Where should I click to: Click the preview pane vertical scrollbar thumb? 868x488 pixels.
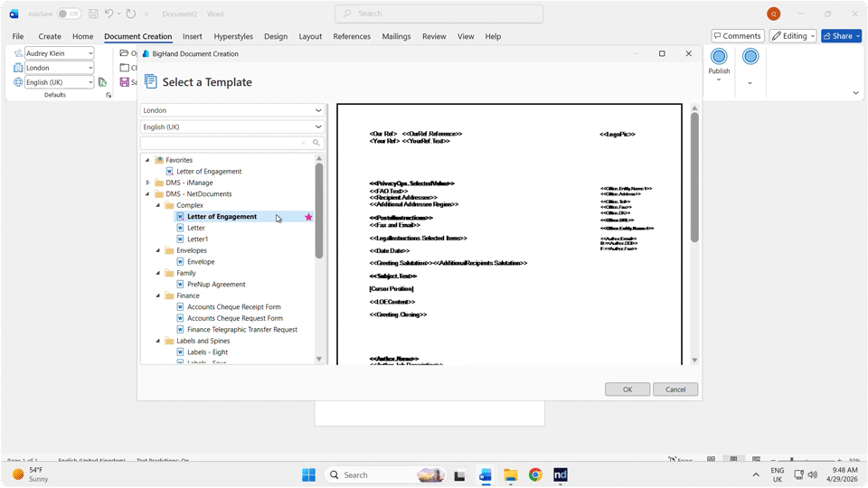click(x=694, y=177)
